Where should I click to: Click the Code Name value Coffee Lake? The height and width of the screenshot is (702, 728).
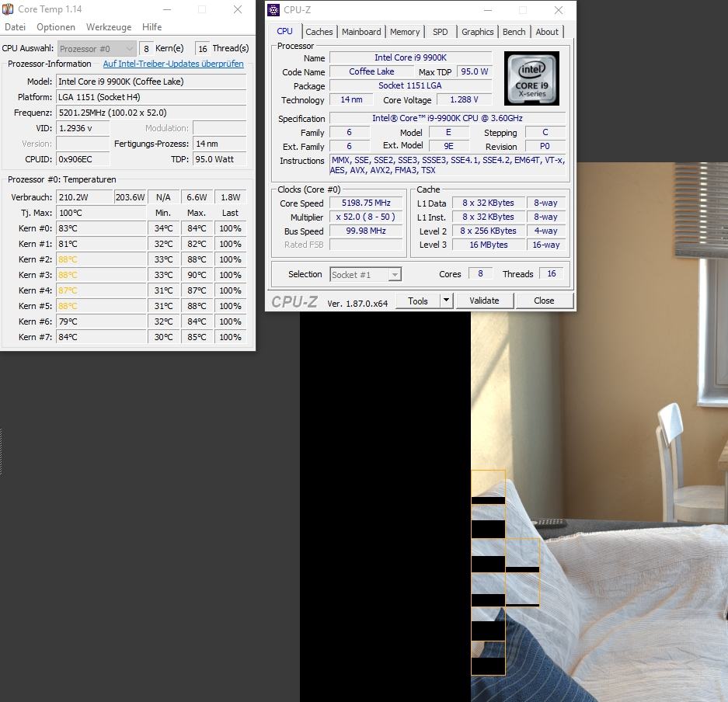(x=371, y=71)
